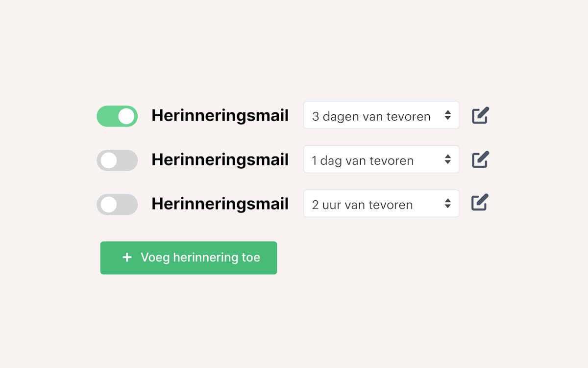Click the first row's Herinneringsmail label
The image size is (588, 368).
pos(220,116)
